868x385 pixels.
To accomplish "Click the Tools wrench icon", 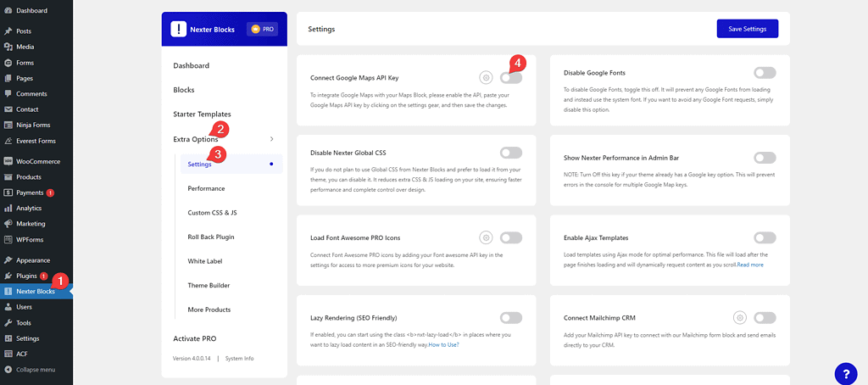I will (x=8, y=322).
